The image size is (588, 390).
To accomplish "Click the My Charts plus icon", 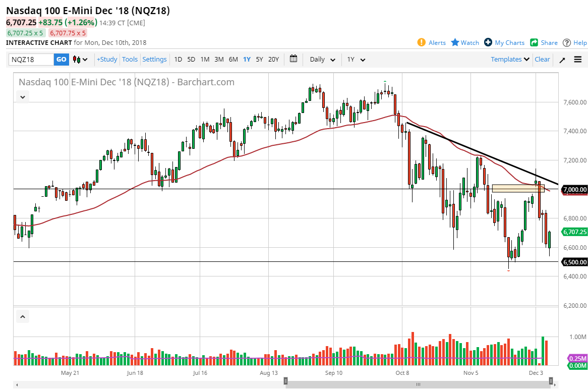I will point(488,42).
